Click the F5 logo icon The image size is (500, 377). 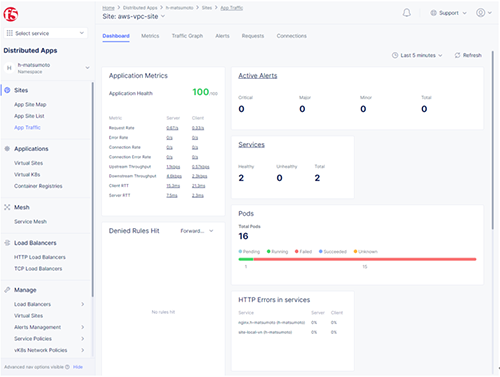(x=11, y=14)
